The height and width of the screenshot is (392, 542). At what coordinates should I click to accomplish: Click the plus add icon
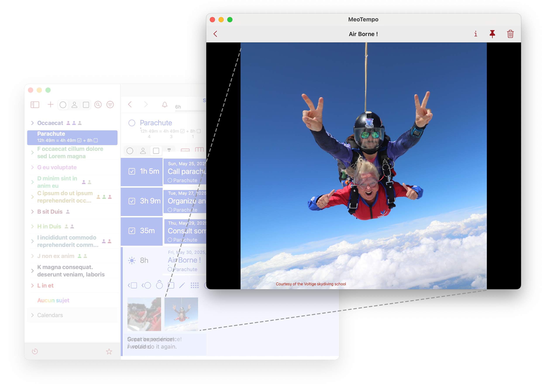pyautogui.click(x=50, y=104)
